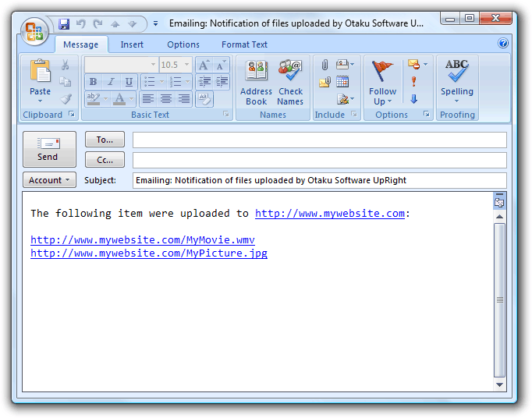Open the Format Text tab
This screenshot has height=418, width=532.
[244, 44]
